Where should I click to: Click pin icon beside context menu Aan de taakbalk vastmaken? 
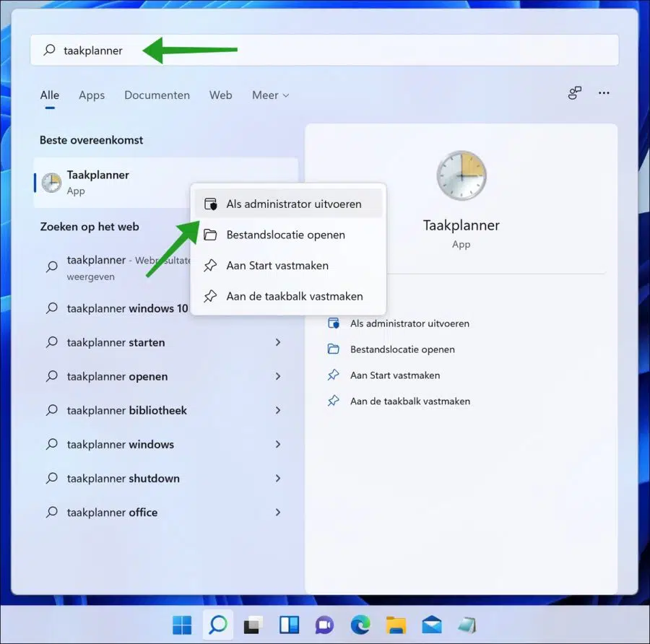click(211, 296)
